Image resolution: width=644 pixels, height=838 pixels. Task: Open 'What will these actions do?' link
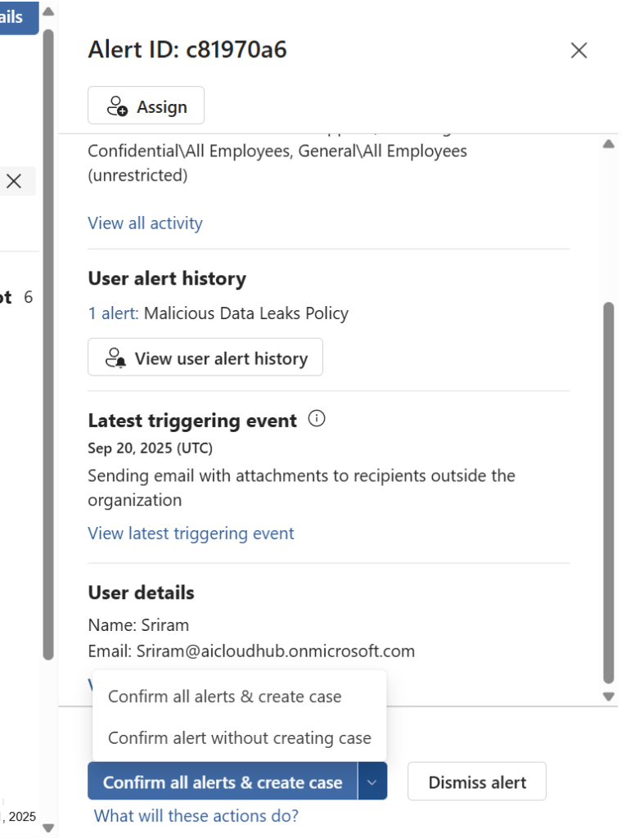(196, 816)
